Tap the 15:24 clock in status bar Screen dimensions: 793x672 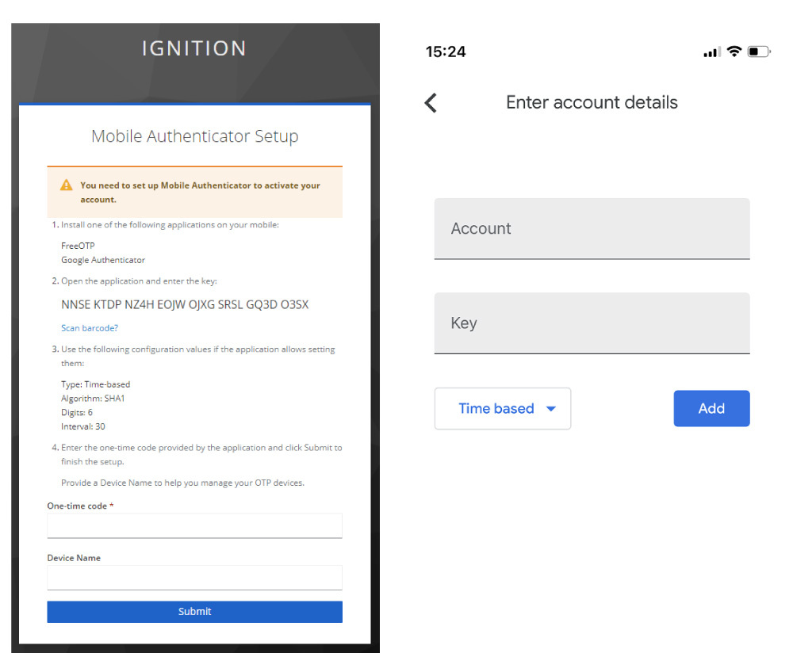pyautogui.click(x=446, y=52)
